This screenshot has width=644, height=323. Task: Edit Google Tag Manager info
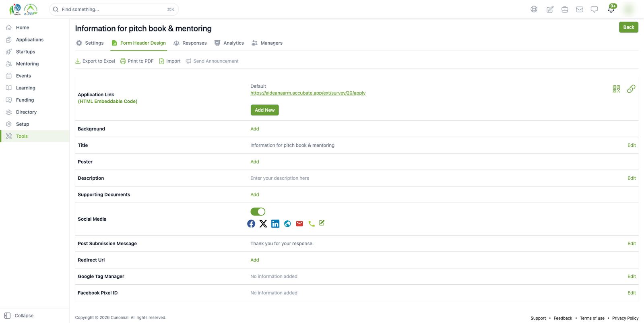[632, 277]
